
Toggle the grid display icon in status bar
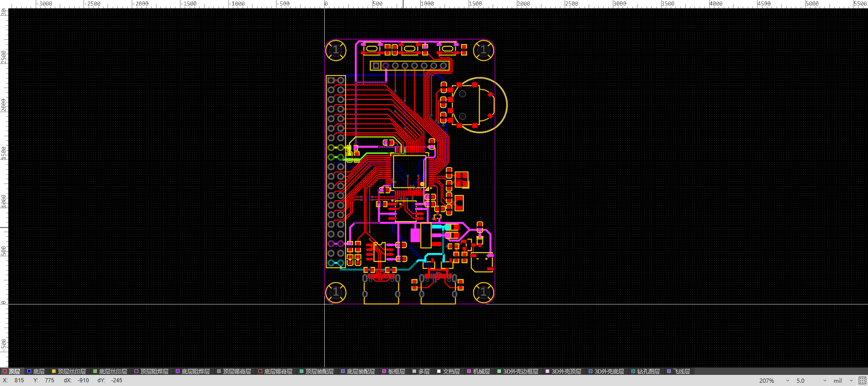[862, 380]
